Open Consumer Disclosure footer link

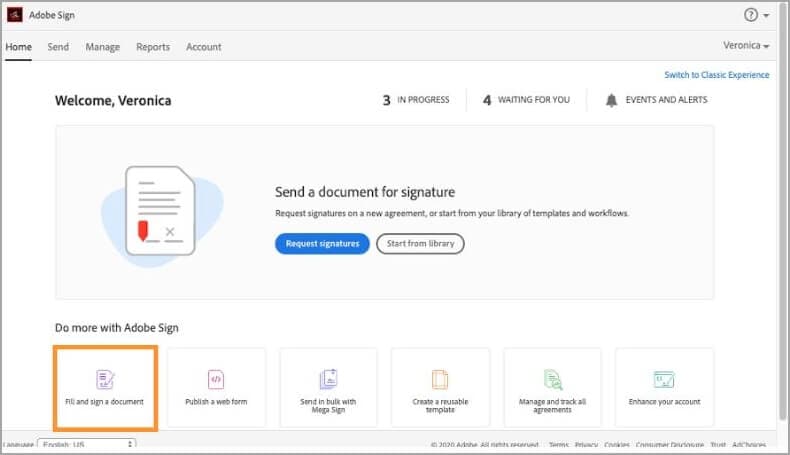[670, 445]
